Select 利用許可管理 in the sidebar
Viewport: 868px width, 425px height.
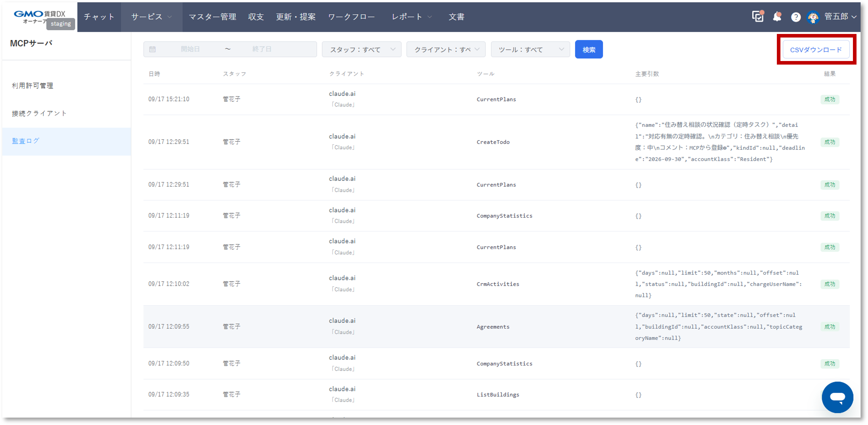coord(33,86)
